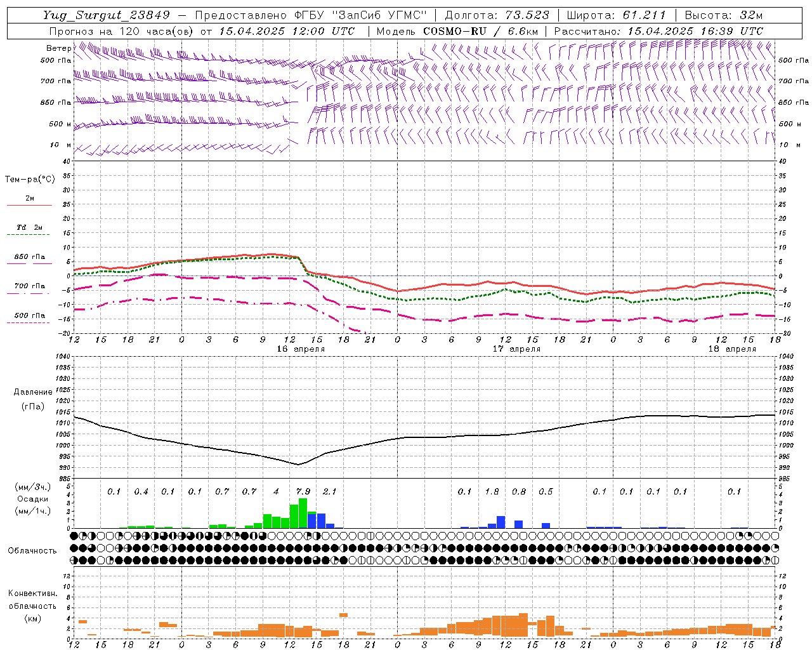812x650 pixels.
Task: Click the elevation text Высота: 32м
Action: point(724,15)
